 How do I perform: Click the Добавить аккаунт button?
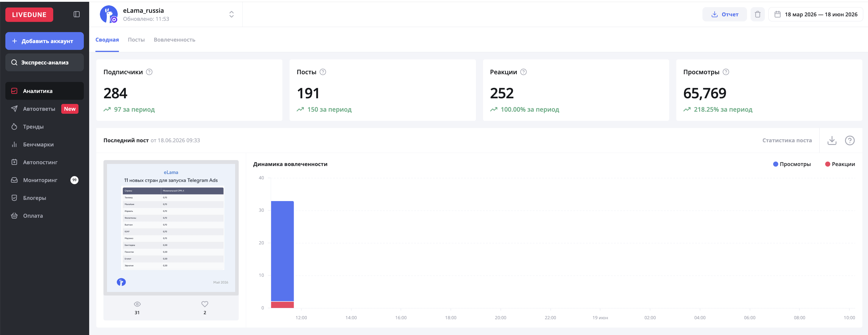(45, 41)
